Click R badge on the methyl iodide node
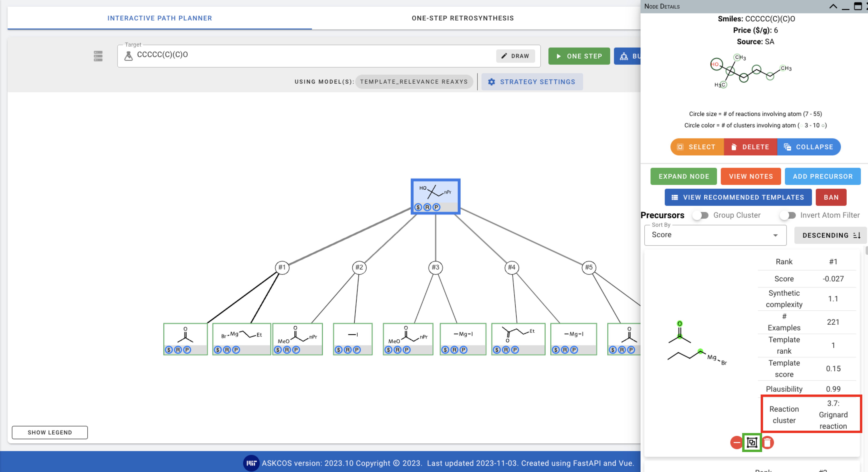This screenshot has height=472, width=868. tap(348, 350)
